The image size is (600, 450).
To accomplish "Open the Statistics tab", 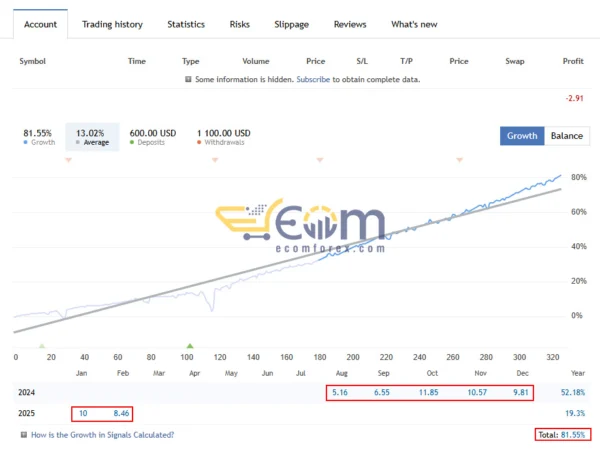I will click(x=186, y=24).
